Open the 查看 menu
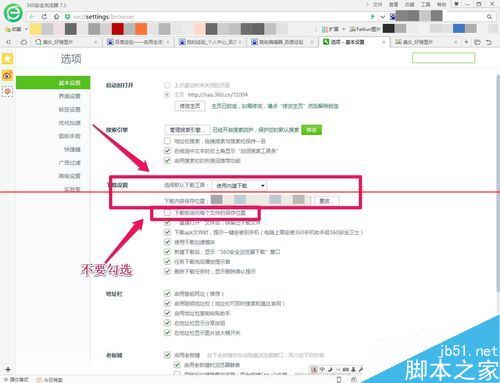This screenshot has height=383, width=500. (394, 4)
